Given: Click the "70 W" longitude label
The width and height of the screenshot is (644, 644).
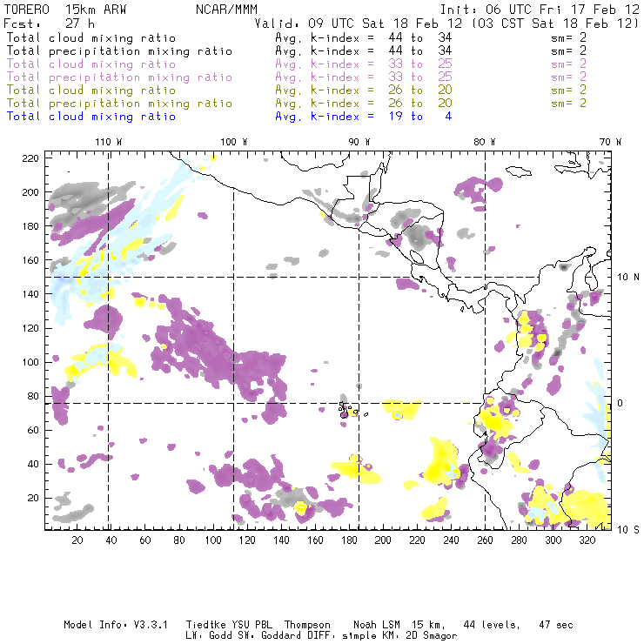Looking at the screenshot, I should pos(610,142).
